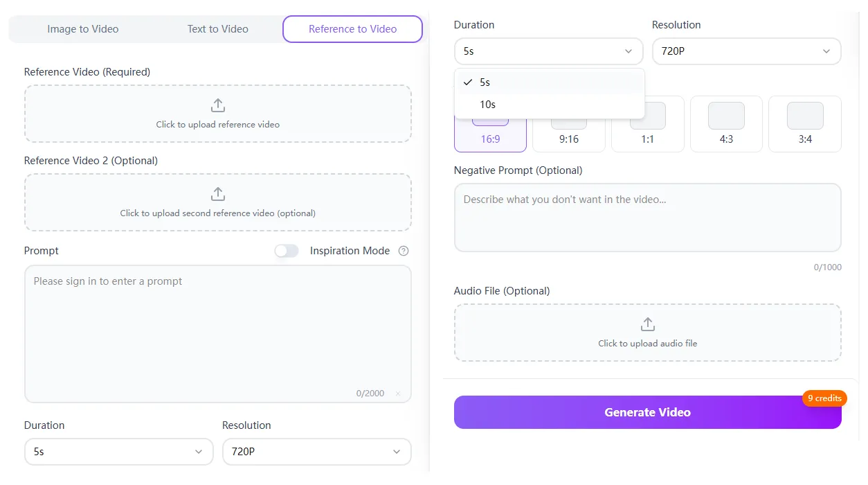Choose the 1:1 aspect ratio icon
Image resolution: width=868 pixels, height=485 pixels.
(648, 116)
